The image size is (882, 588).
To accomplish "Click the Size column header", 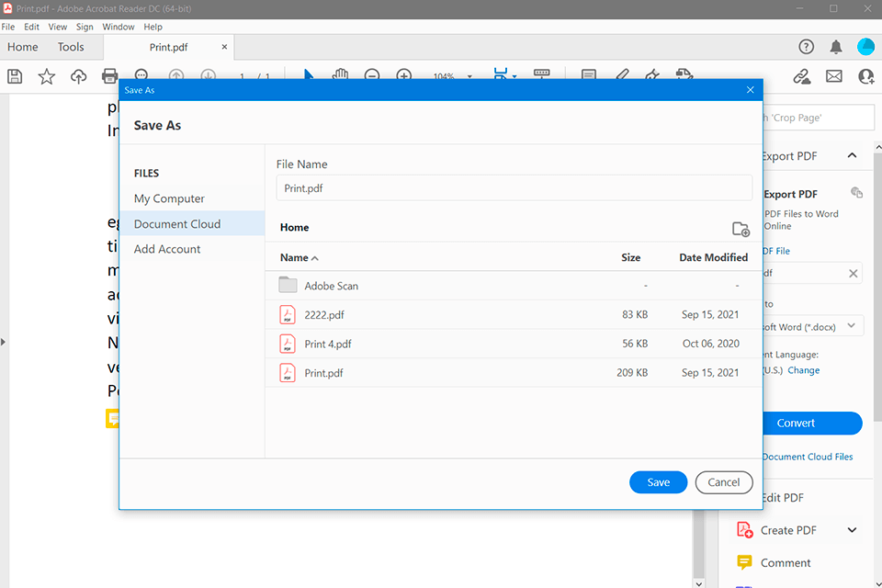I will [630, 257].
